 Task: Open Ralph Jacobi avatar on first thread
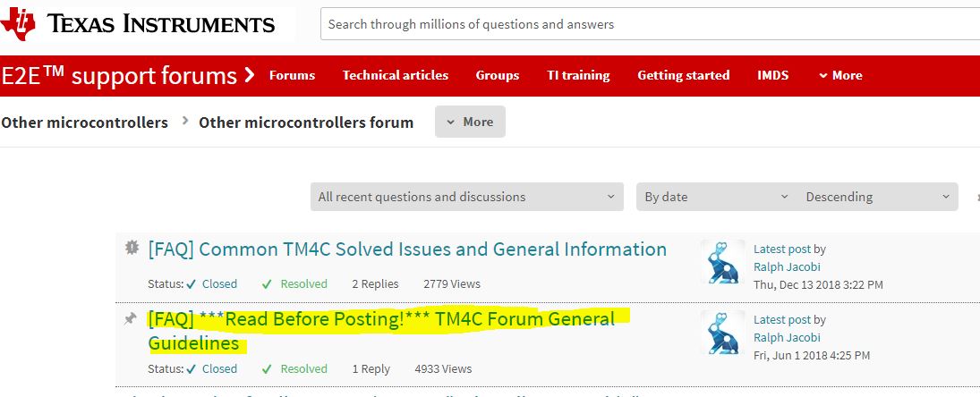click(x=723, y=262)
